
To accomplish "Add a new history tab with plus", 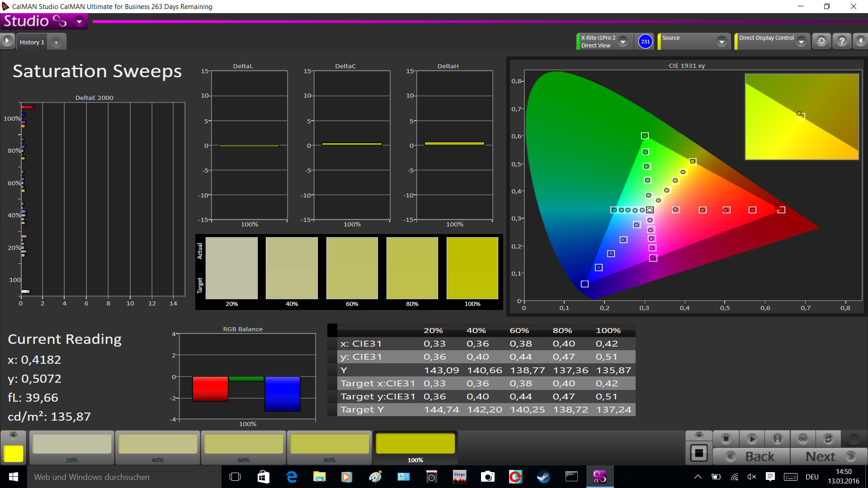I will coord(56,42).
